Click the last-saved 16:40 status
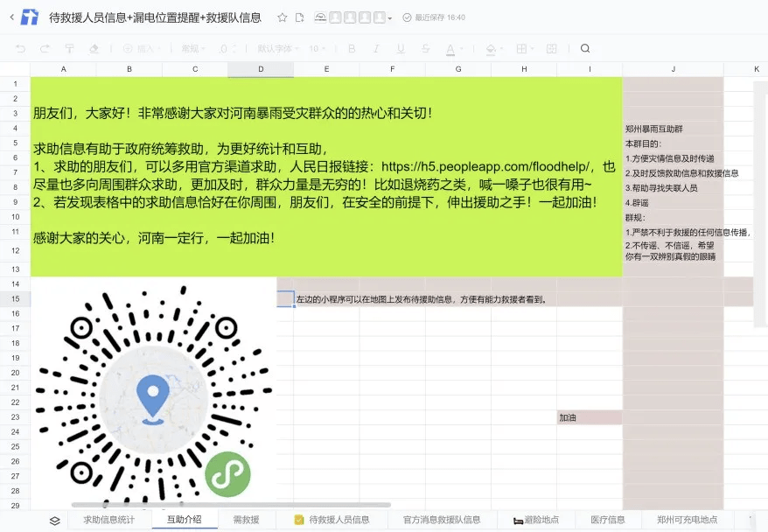This screenshot has height=532, width=768. click(x=434, y=17)
